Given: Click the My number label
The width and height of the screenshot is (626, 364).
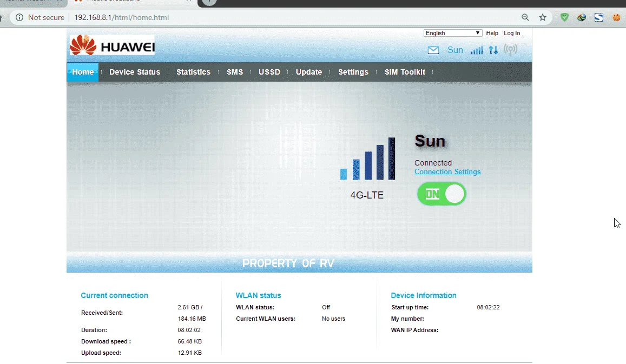Looking at the screenshot, I should click(x=407, y=319).
